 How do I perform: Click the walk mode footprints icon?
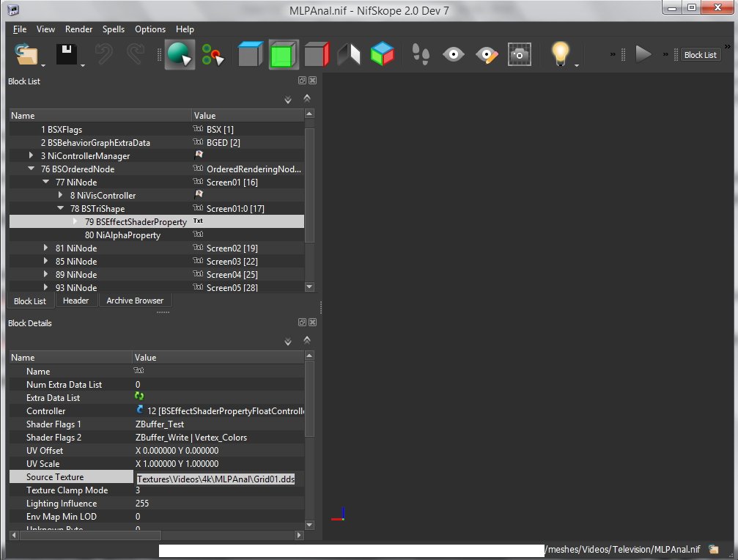(x=420, y=55)
